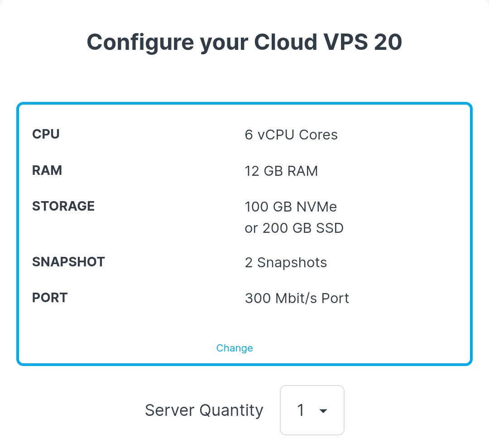Click the PORT label

50,298
